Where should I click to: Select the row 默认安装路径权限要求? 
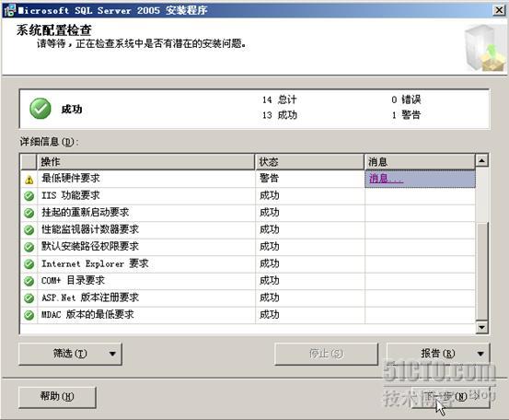click(x=248, y=247)
